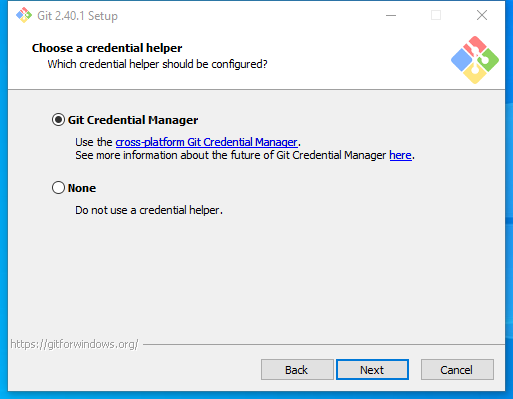Click the large Git logo in the header
This screenshot has width=513, height=399.
(475, 60)
